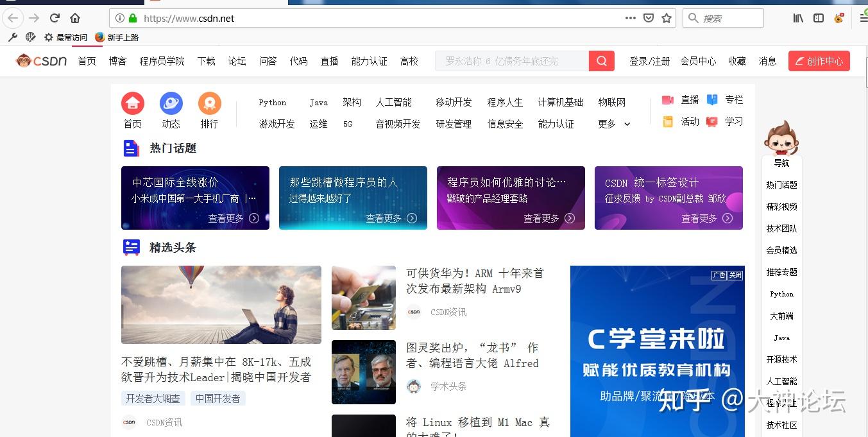Click the 登录/注册 link
Image resolution: width=868 pixels, height=437 pixels.
tap(649, 61)
